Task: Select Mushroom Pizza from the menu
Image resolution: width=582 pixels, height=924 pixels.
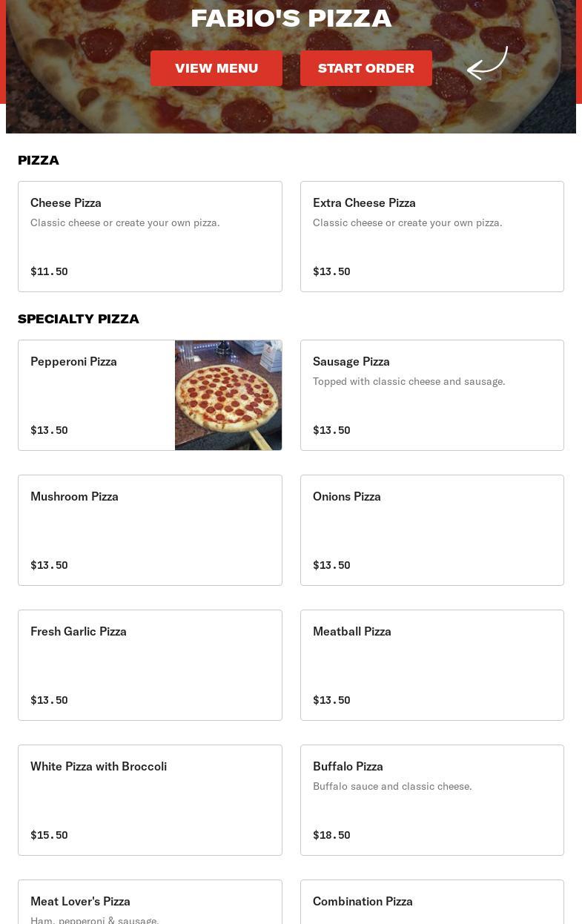Action: tap(150, 529)
